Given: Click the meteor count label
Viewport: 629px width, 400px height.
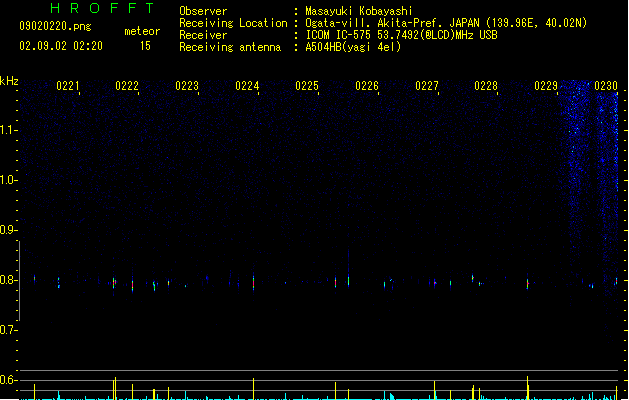Looking at the screenshot, I should click(x=142, y=31).
